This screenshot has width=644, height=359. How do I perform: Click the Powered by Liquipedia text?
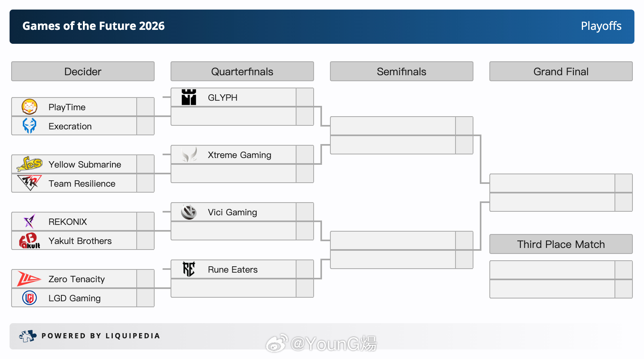pyautogui.click(x=101, y=336)
